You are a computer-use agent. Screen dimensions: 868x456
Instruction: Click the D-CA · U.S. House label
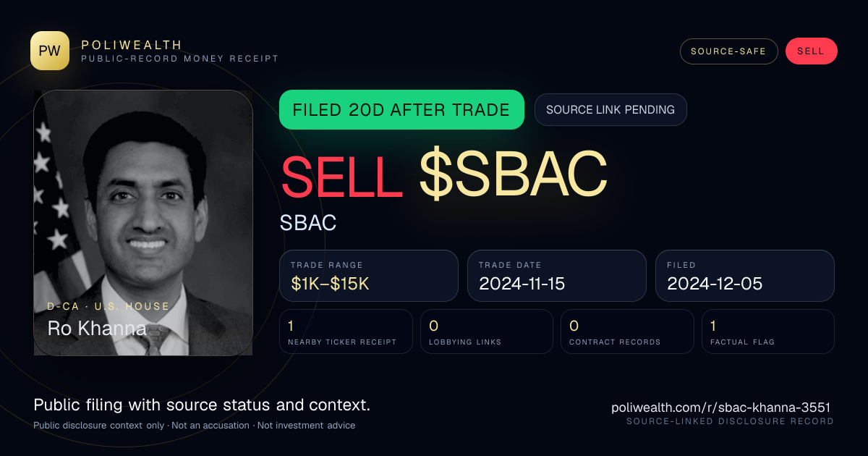(109, 306)
